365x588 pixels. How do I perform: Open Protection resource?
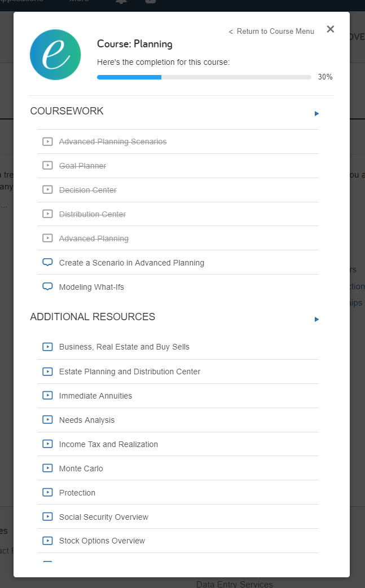pyautogui.click(x=77, y=493)
